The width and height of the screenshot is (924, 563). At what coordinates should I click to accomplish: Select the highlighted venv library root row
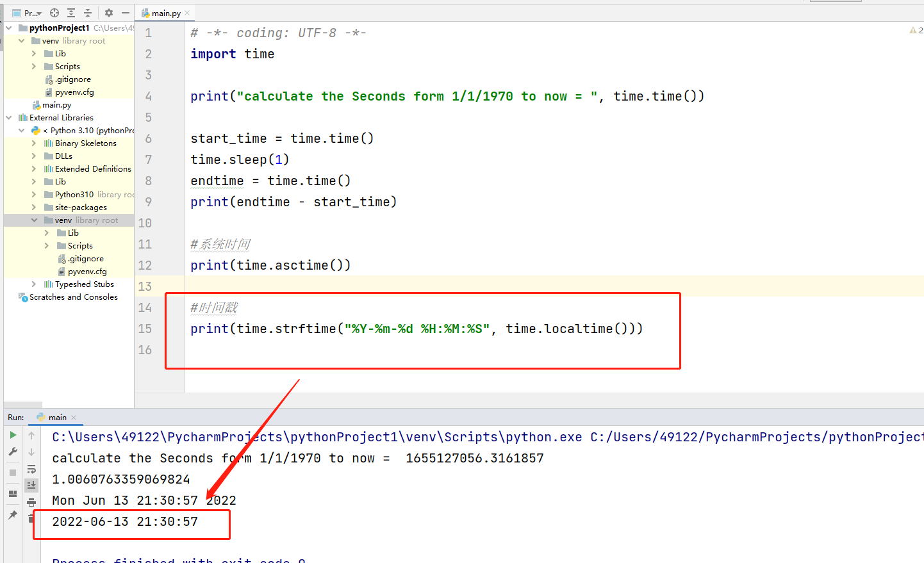69,220
